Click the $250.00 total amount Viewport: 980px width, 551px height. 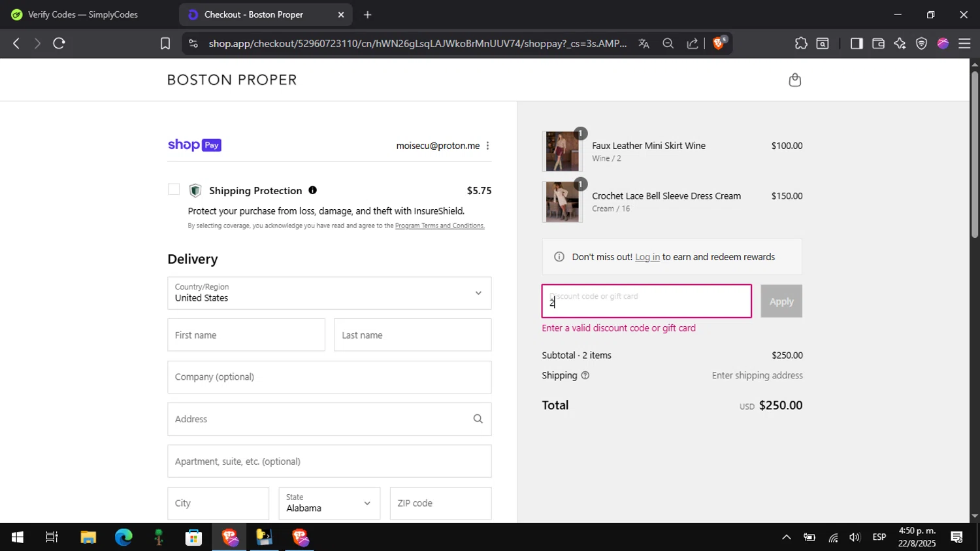(x=781, y=405)
